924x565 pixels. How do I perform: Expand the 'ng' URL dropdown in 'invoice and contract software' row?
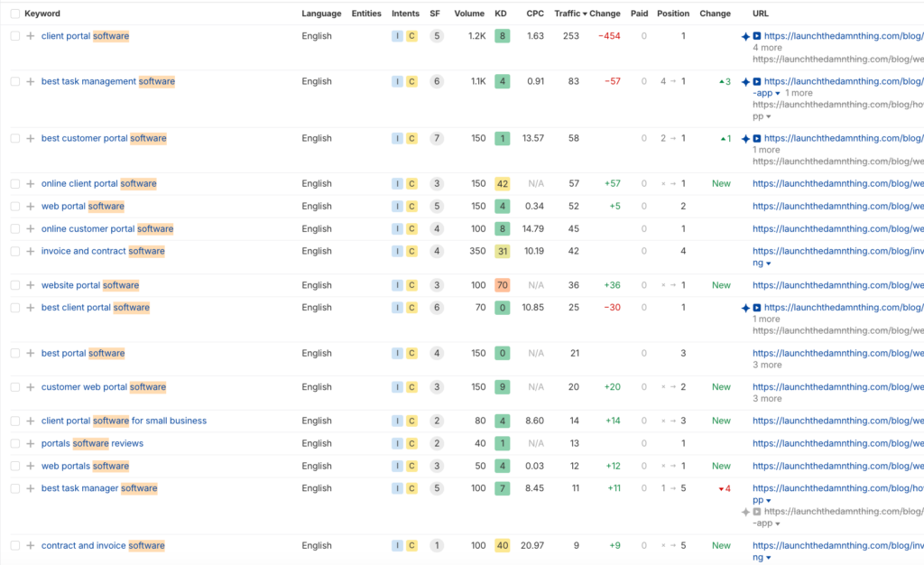coord(769,264)
